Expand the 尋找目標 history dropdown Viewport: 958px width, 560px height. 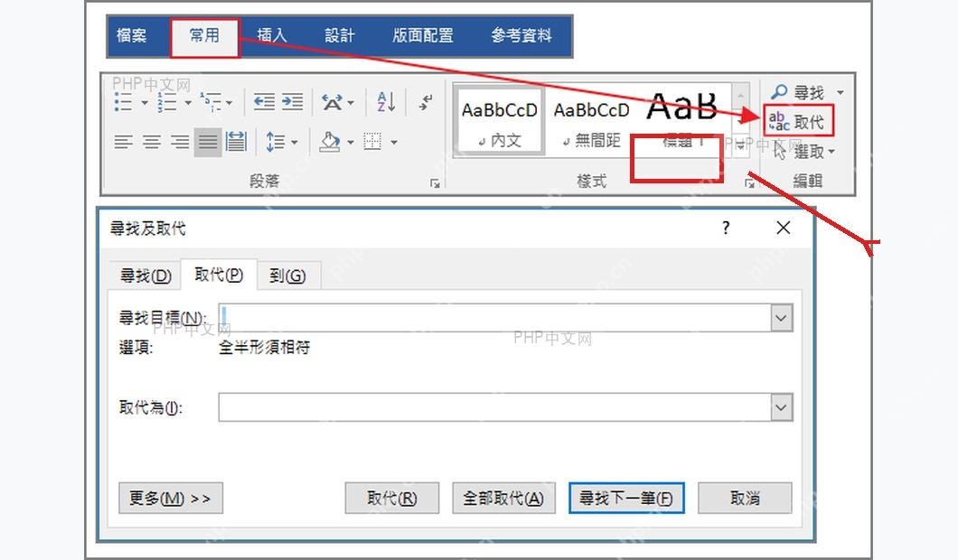(x=782, y=318)
